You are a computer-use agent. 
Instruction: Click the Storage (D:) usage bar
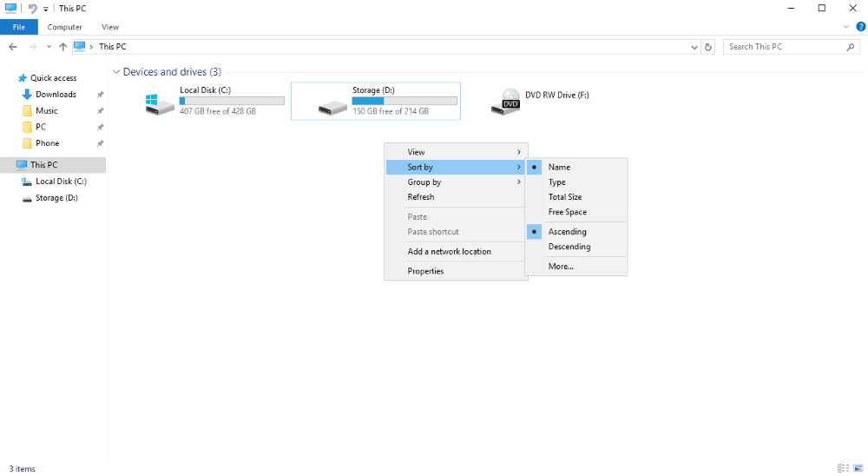coord(404,101)
